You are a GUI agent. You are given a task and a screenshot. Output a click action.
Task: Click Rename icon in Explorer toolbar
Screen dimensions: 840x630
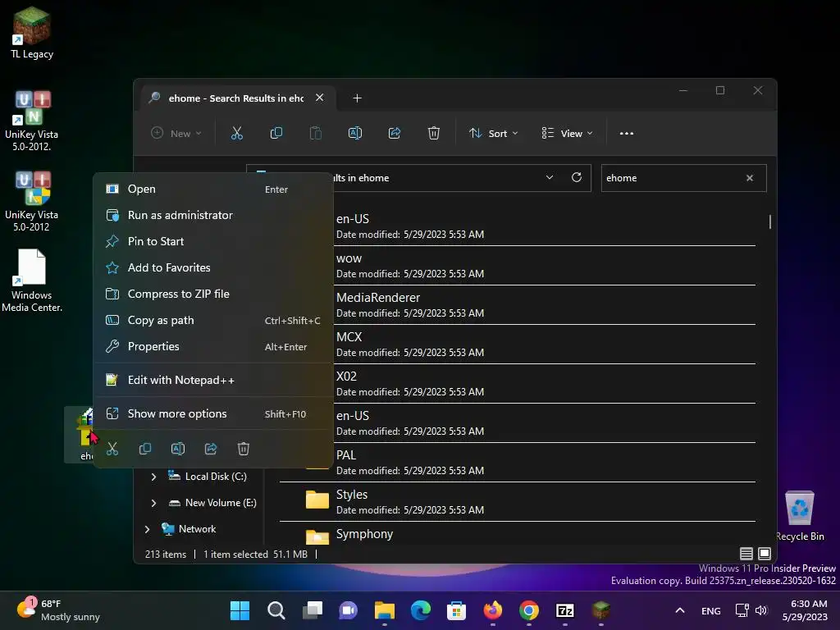355,134
